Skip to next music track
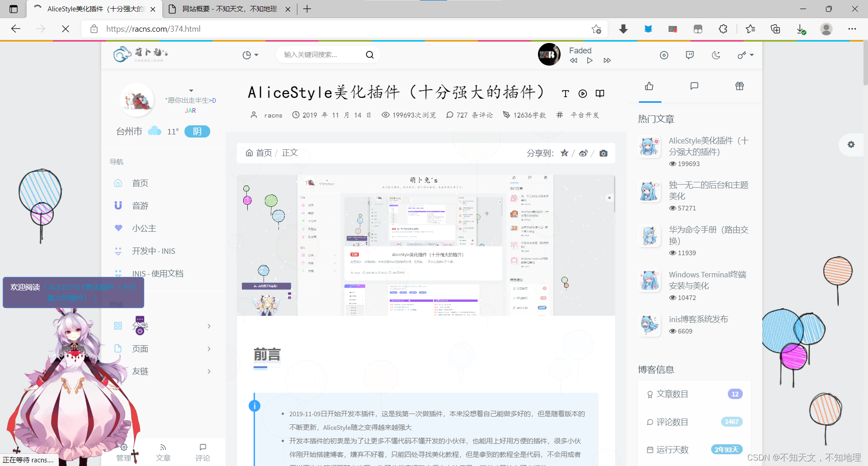Screen dimensions: 868x466 click(x=607, y=61)
